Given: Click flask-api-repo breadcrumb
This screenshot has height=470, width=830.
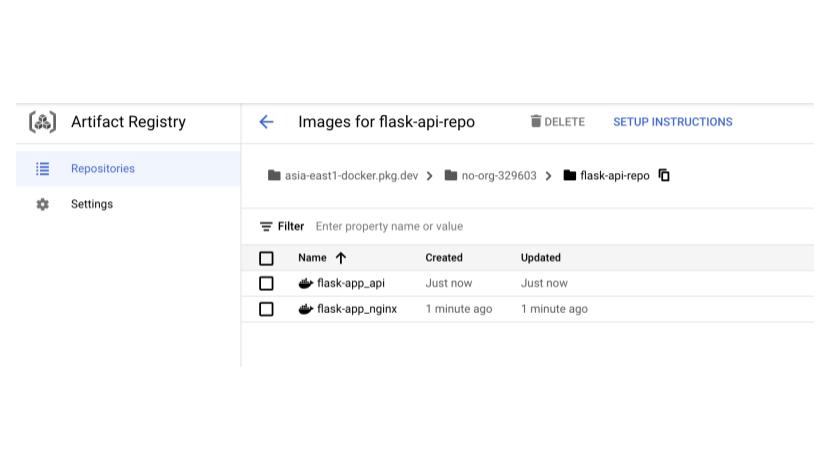Looking at the screenshot, I should click(615, 176).
